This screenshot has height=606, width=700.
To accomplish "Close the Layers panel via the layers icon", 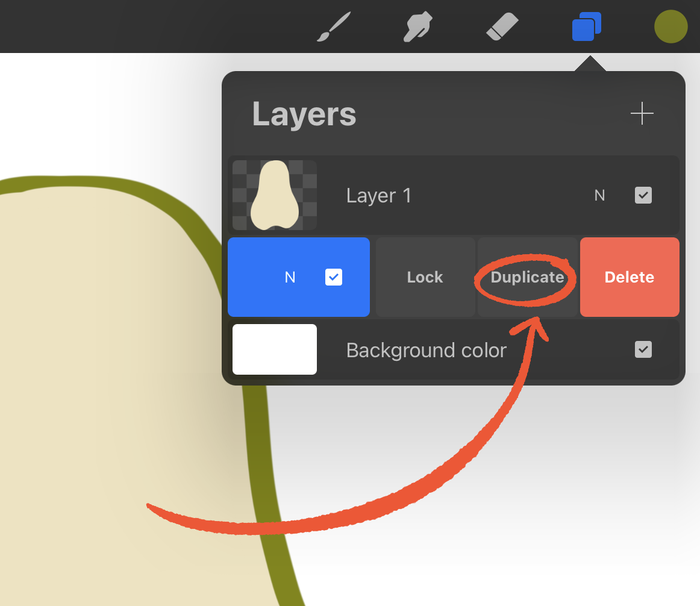I will coord(586,28).
